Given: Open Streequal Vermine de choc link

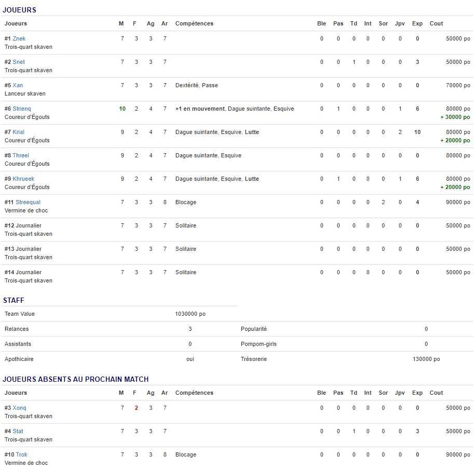Looking at the screenshot, I should (28, 203).
